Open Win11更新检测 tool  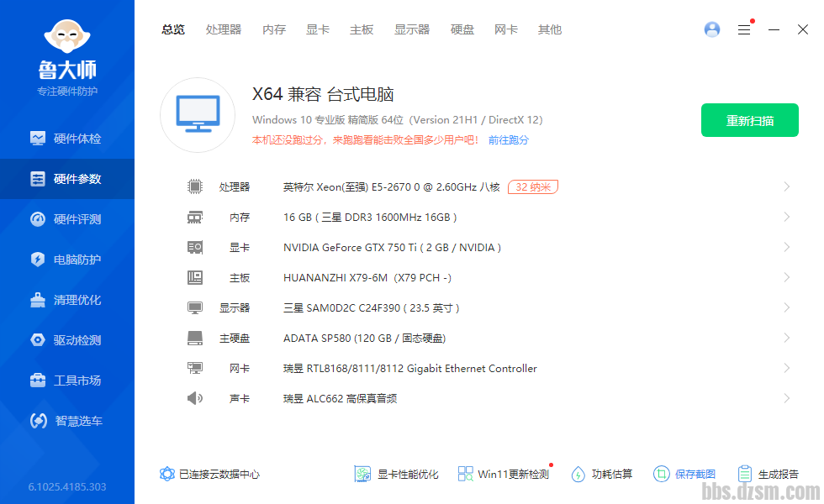click(504, 474)
